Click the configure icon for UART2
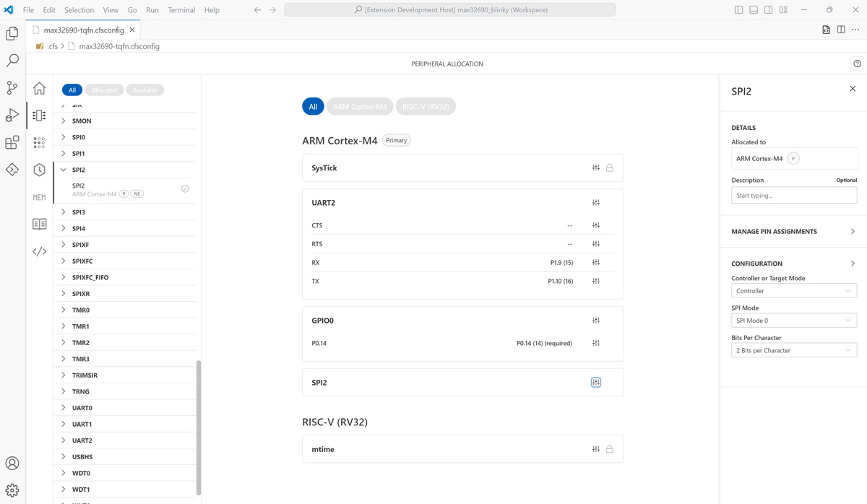 596,203
